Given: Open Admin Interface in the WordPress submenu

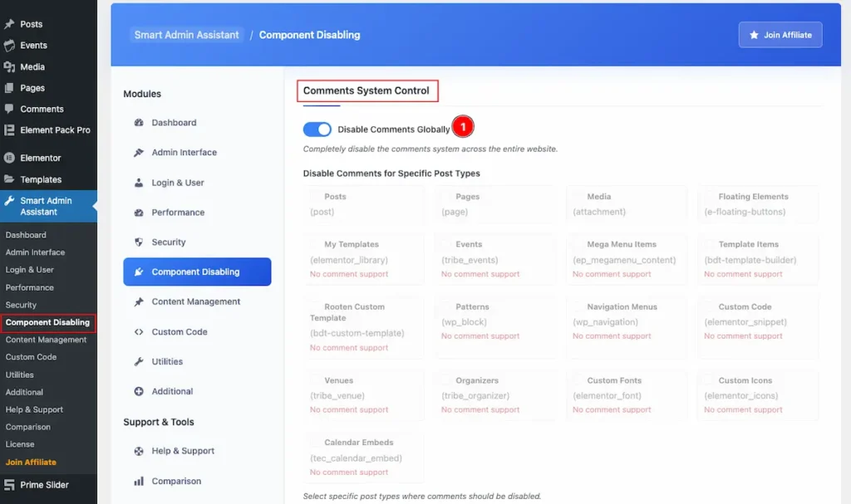Looking at the screenshot, I should [x=35, y=252].
